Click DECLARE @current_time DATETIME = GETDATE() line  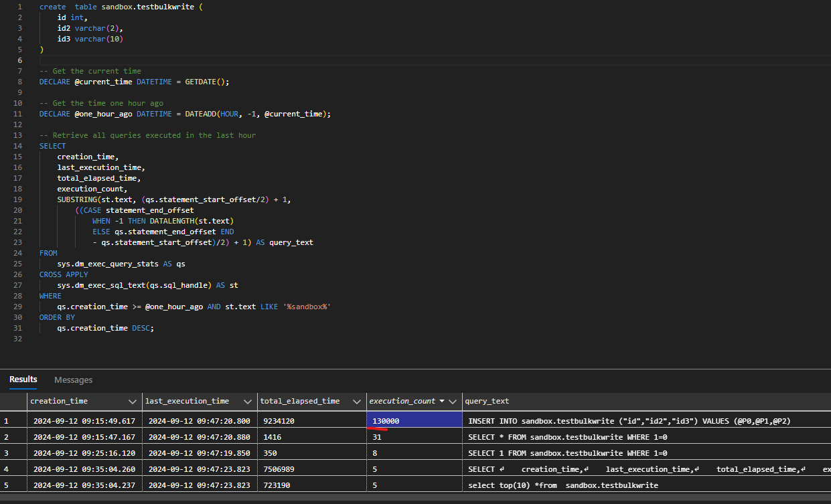[135, 82]
